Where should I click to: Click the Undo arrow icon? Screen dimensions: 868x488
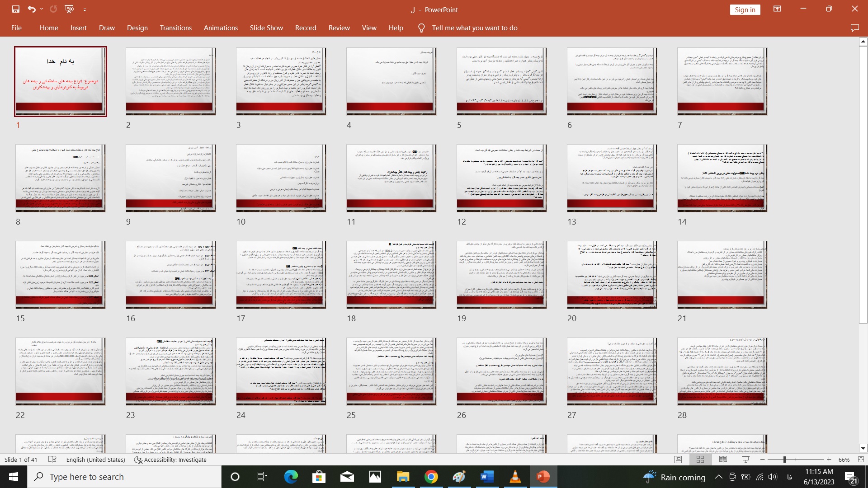(31, 9)
